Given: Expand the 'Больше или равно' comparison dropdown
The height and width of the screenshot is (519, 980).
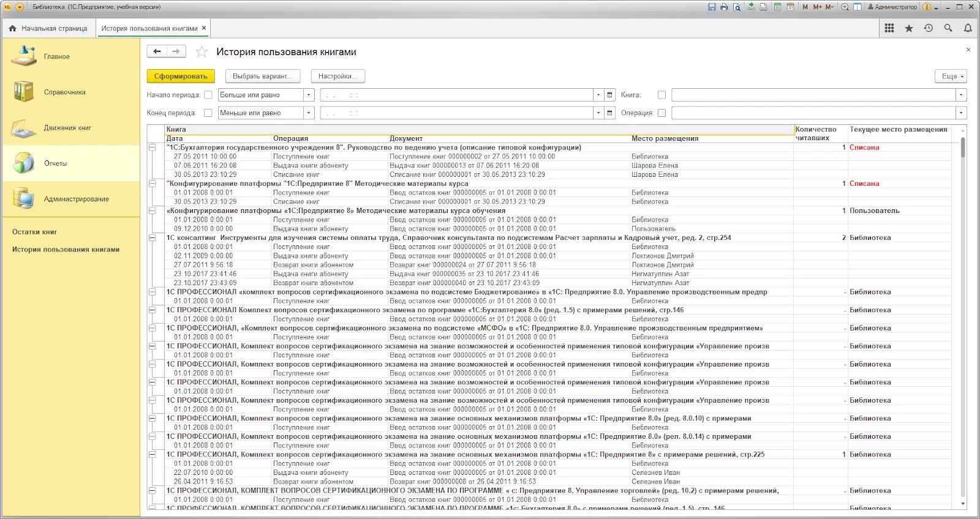Looking at the screenshot, I should click(x=309, y=95).
